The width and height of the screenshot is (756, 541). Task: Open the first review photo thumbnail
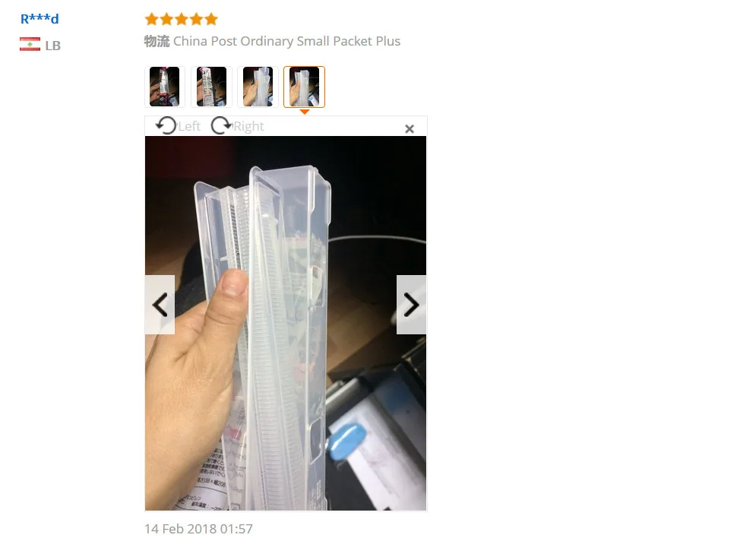(x=164, y=87)
